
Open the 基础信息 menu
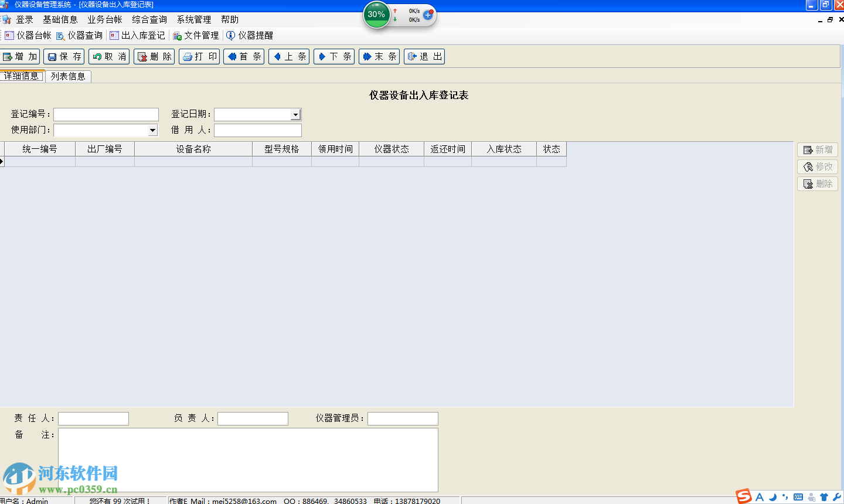point(60,20)
